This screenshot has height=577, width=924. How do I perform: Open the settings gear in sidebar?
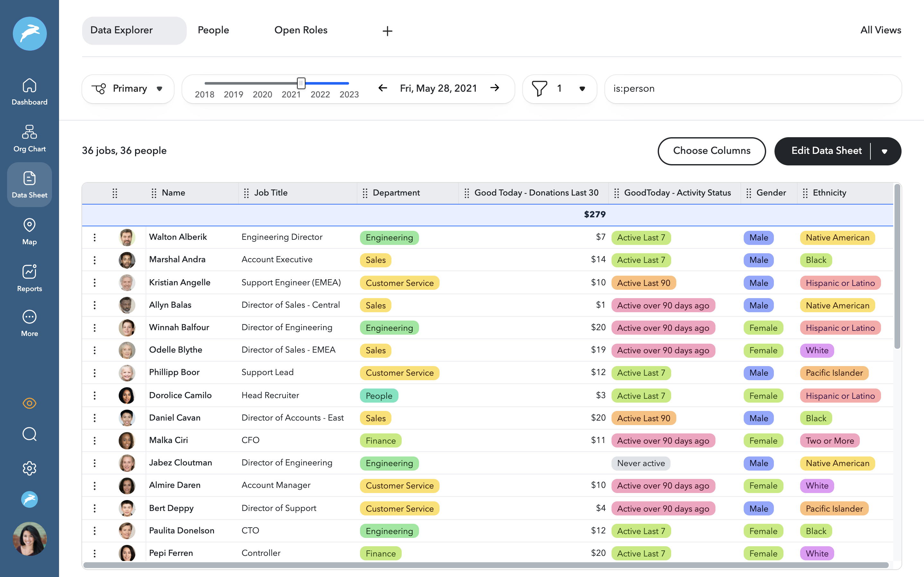pos(30,468)
